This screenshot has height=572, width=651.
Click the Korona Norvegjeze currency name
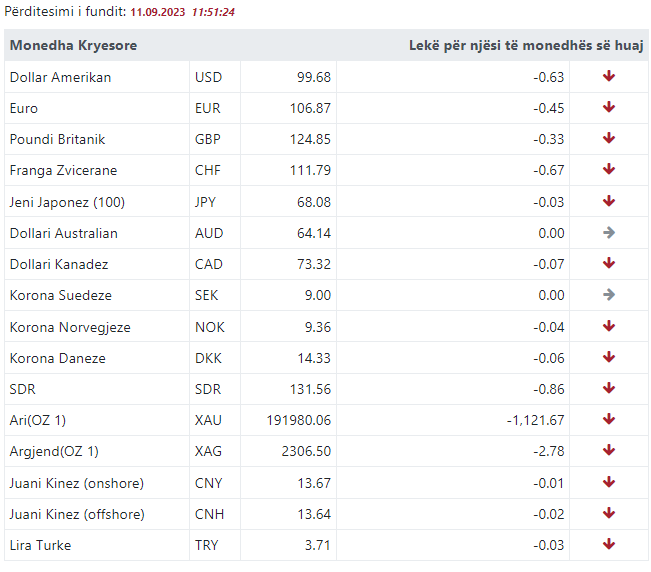tap(70, 327)
